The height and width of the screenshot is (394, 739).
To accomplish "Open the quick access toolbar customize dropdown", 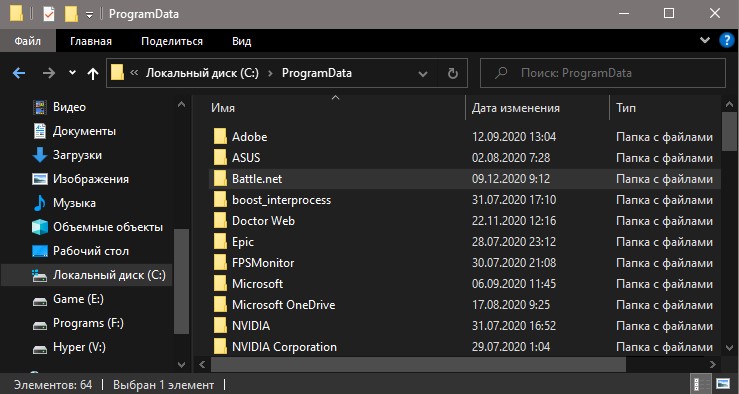I will click(x=90, y=15).
